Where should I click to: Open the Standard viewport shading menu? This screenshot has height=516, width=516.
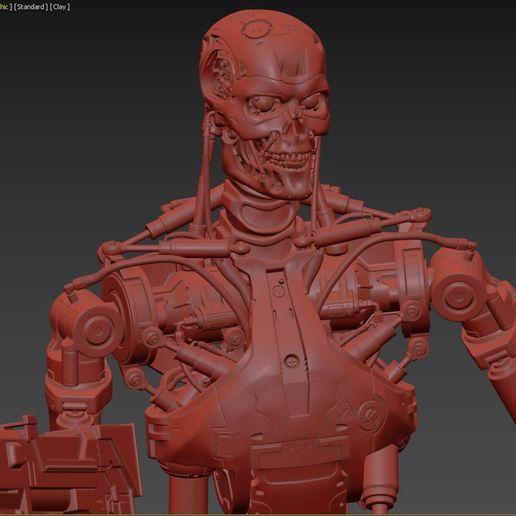click(x=30, y=7)
